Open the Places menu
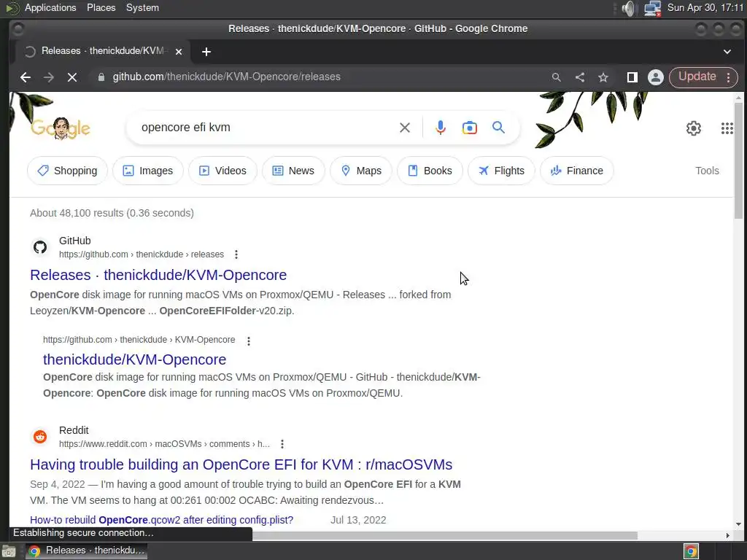The height and width of the screenshot is (560, 747). pyautogui.click(x=101, y=7)
